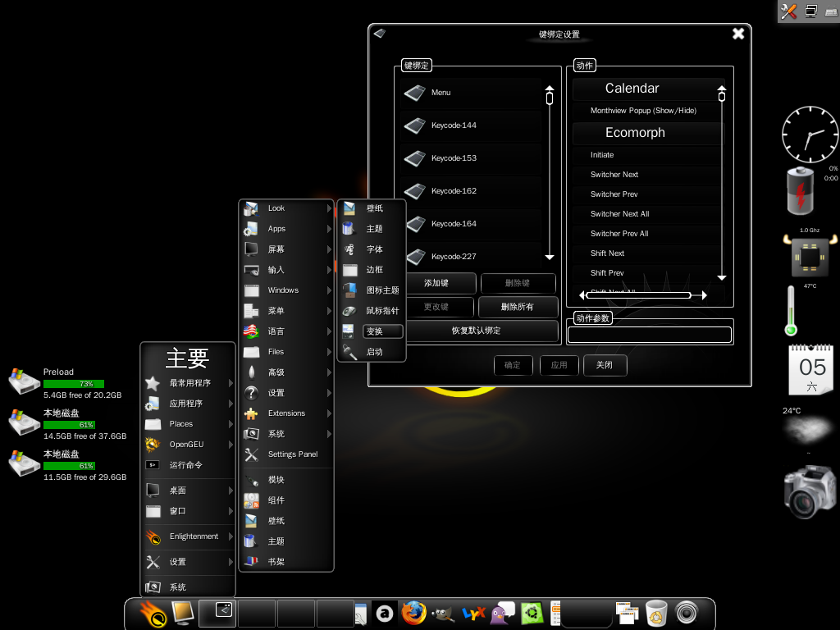
Task: Click the keyboard icon beside Keycode-144
Action: pyautogui.click(x=414, y=126)
